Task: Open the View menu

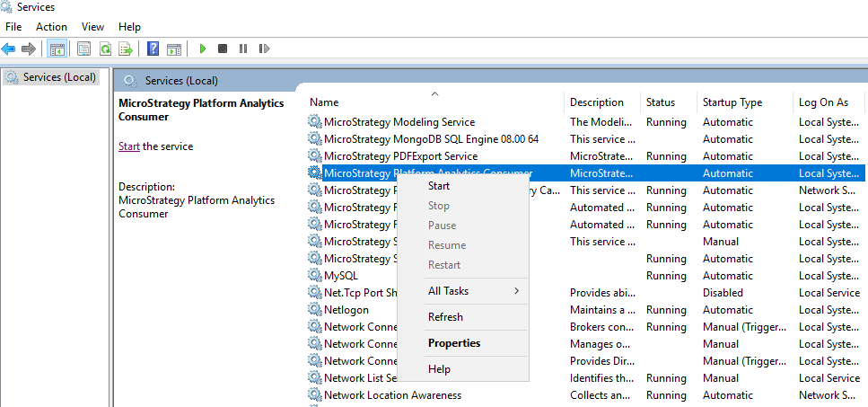Action: [92, 27]
